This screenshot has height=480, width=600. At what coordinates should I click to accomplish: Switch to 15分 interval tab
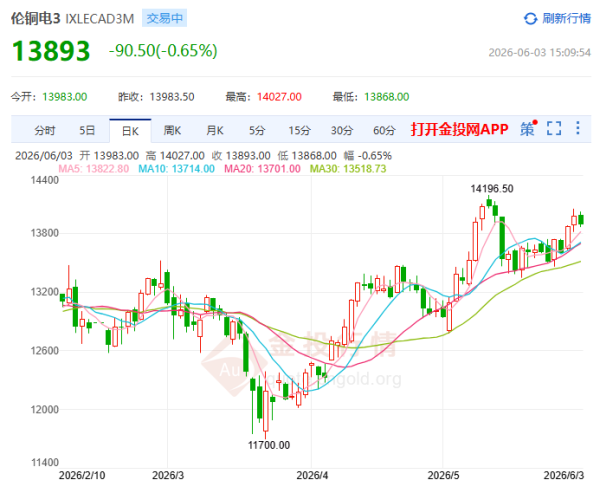click(299, 131)
